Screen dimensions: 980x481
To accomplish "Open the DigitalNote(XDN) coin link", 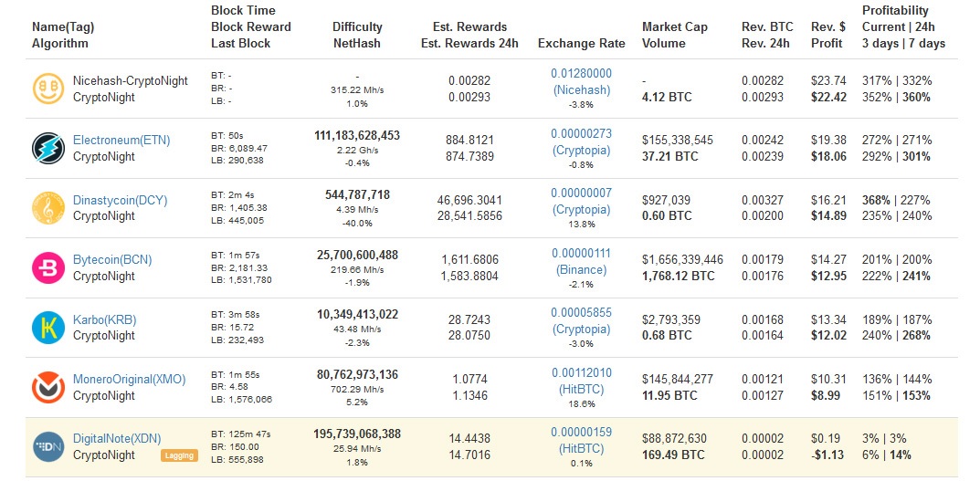I will (117, 439).
